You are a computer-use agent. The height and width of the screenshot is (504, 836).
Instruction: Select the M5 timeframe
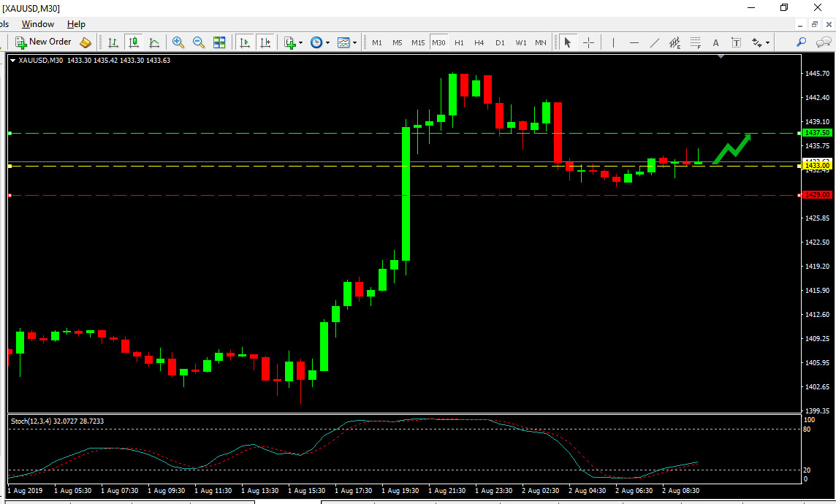398,42
